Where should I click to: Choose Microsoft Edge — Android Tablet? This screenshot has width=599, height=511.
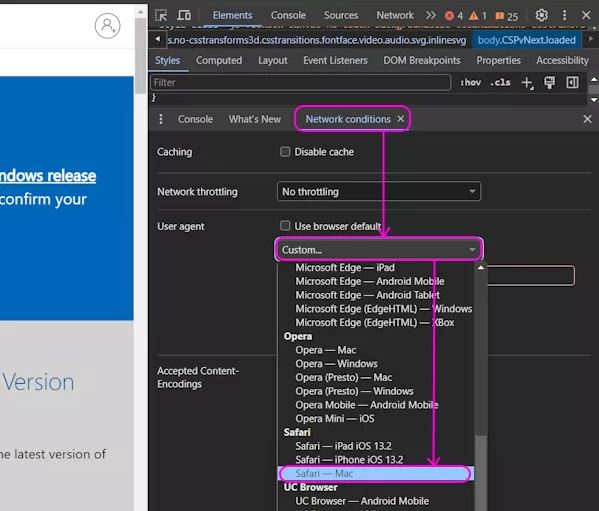point(367,295)
